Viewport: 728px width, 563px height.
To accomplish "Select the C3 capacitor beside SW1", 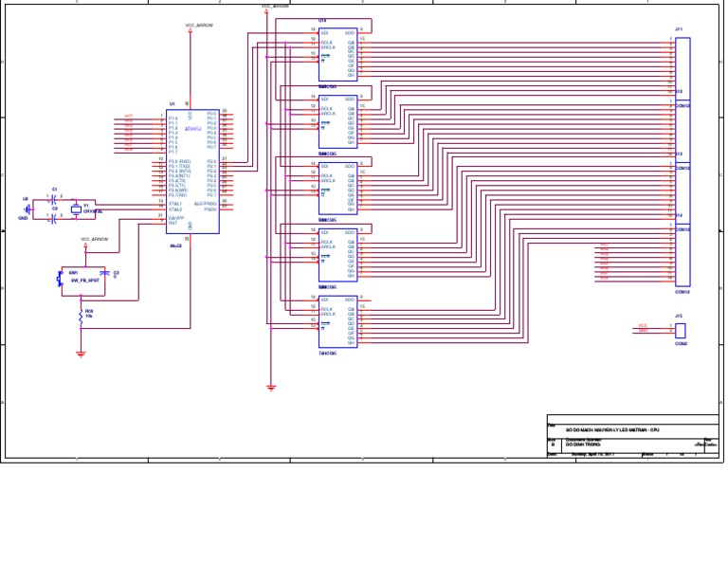I will click(106, 273).
